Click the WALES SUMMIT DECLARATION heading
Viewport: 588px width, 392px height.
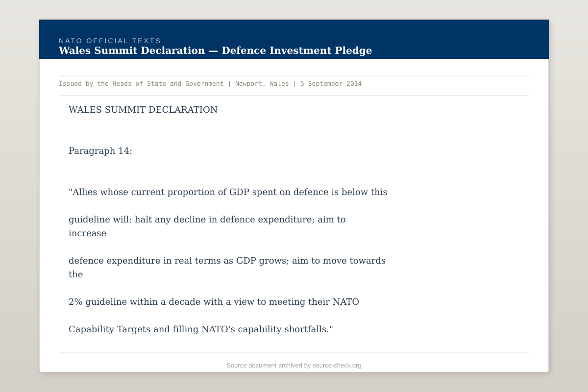click(143, 110)
